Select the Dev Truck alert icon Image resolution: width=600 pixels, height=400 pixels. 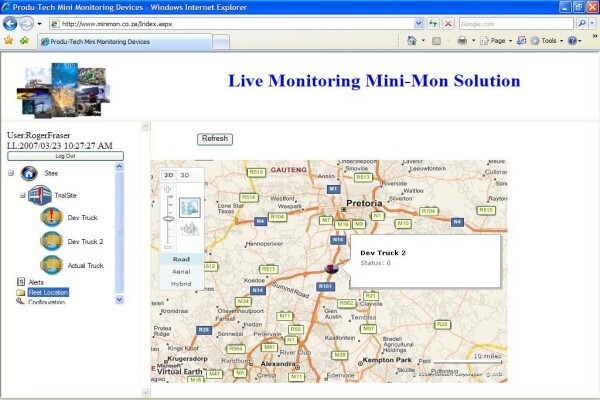tap(52, 217)
